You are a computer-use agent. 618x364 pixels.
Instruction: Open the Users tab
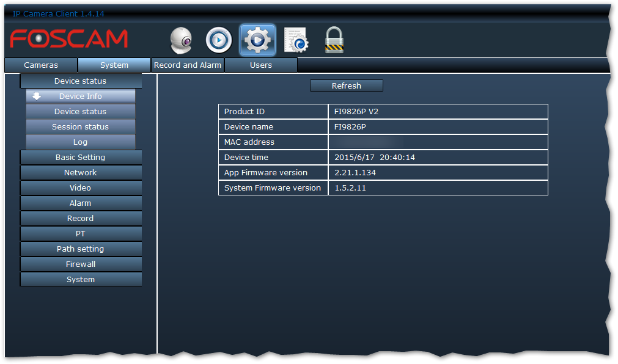(261, 65)
